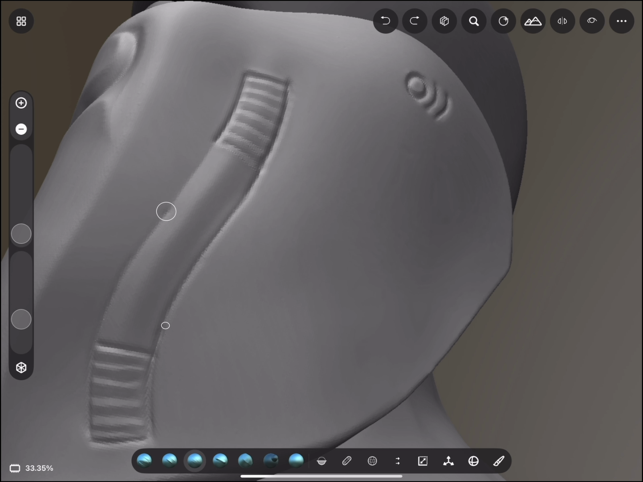
Task: Select the fifth brush sphere
Action: [246, 461]
